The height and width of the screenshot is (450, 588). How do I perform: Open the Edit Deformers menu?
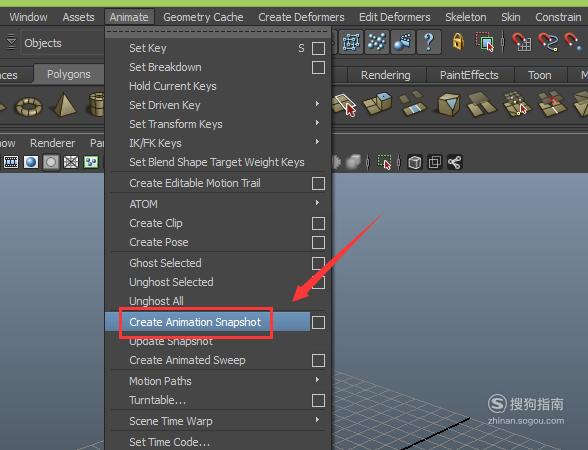tap(394, 17)
